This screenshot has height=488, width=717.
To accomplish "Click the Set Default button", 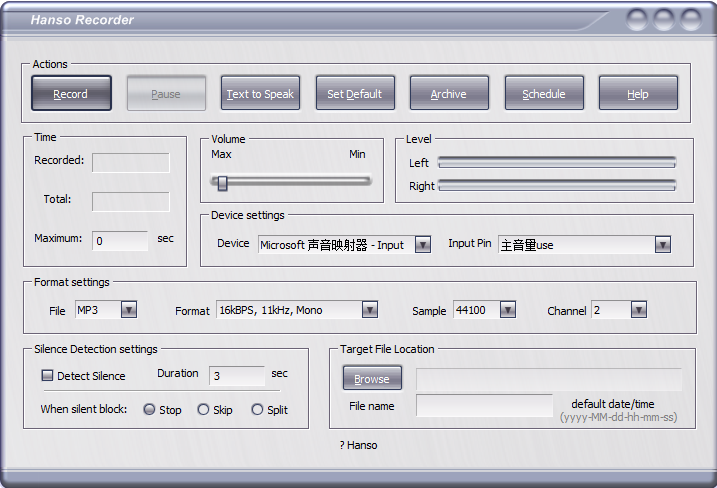I will click(x=355, y=93).
